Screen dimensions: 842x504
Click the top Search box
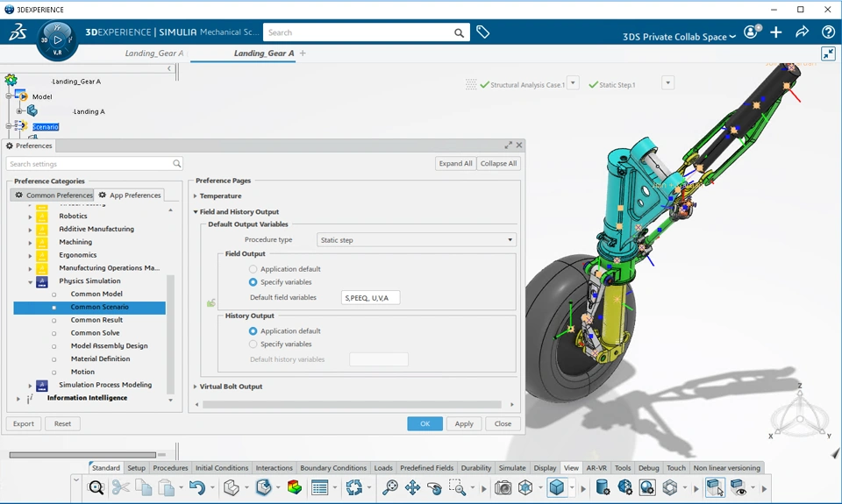pos(367,32)
